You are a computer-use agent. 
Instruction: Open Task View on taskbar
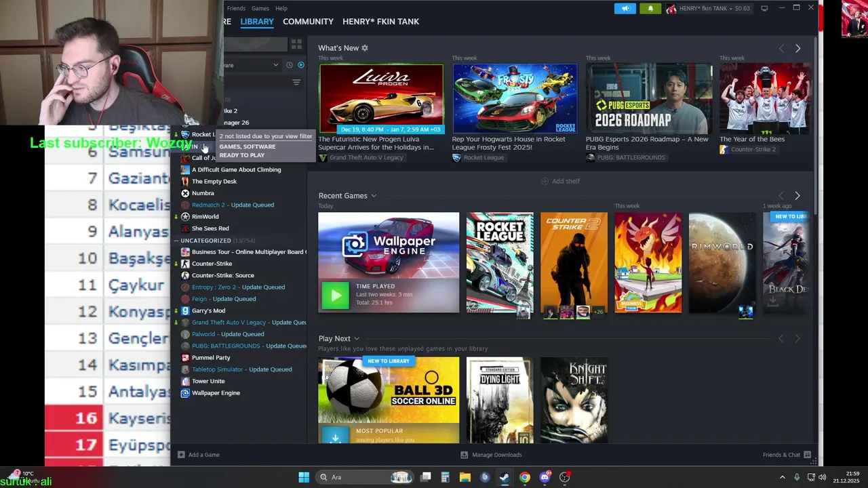click(425, 477)
